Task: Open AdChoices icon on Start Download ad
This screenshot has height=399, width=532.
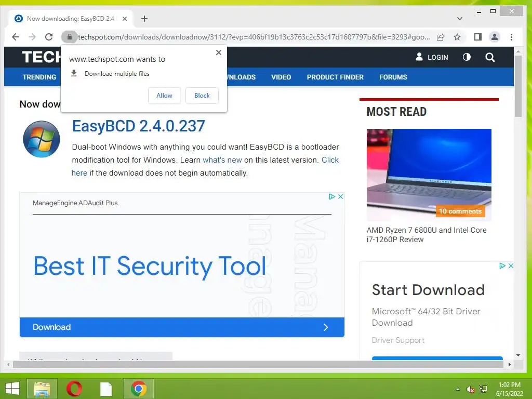Action: pos(502,265)
